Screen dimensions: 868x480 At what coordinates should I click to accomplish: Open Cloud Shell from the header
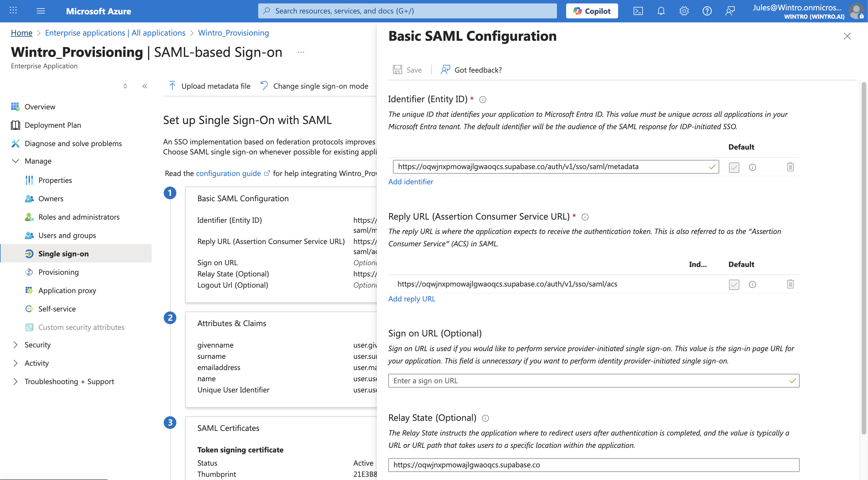pyautogui.click(x=638, y=11)
